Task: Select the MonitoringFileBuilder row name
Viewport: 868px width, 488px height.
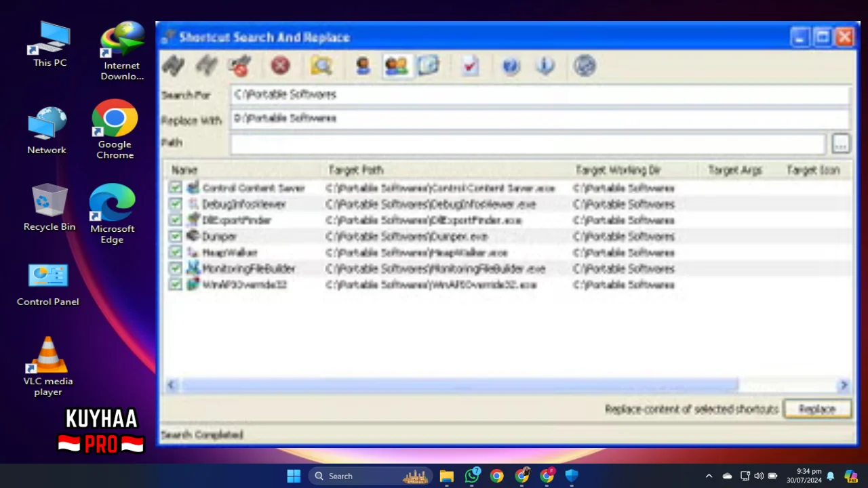Action: pyautogui.click(x=249, y=268)
